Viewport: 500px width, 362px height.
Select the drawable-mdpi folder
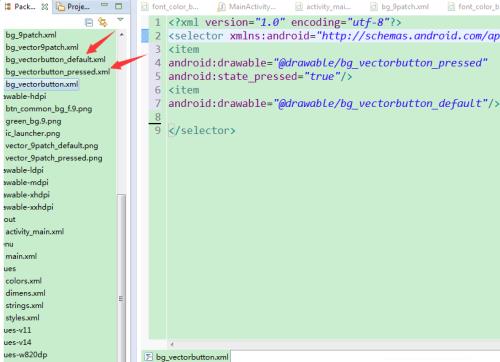26,183
